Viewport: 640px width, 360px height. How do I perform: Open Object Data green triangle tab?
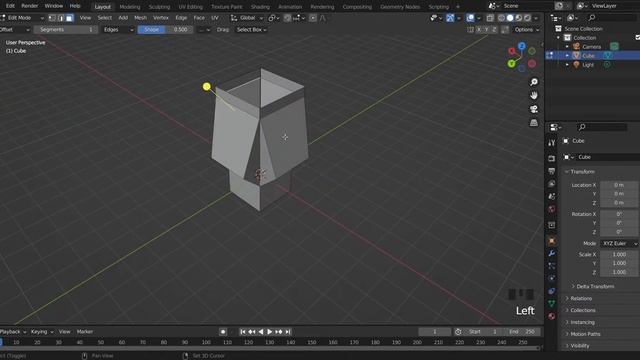(551, 303)
